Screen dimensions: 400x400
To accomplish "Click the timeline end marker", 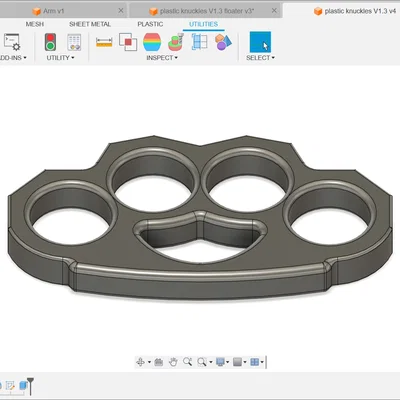I will (x=30, y=386).
